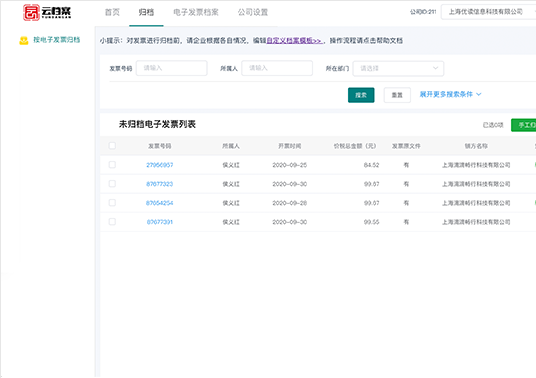Click the date 2020-09-28
The width and height of the screenshot is (536, 378).
point(290,203)
